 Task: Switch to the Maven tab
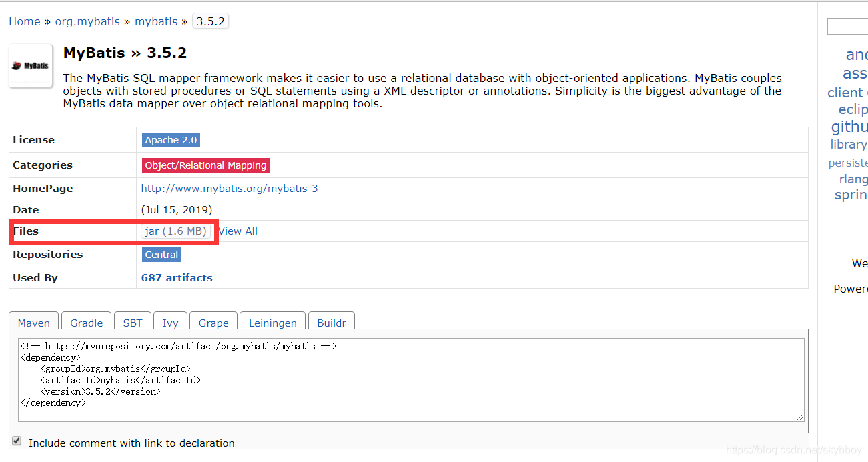34,321
